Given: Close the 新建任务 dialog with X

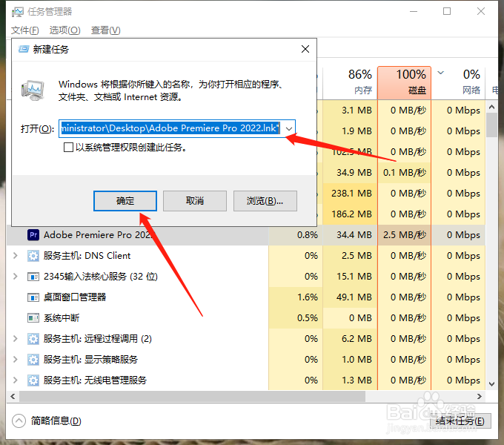Looking at the screenshot, I should [305, 49].
